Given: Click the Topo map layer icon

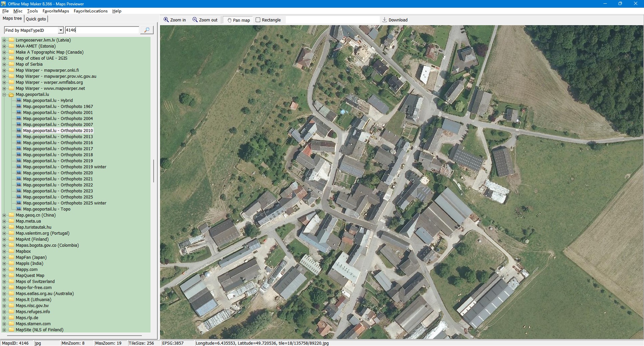Looking at the screenshot, I should (19, 209).
